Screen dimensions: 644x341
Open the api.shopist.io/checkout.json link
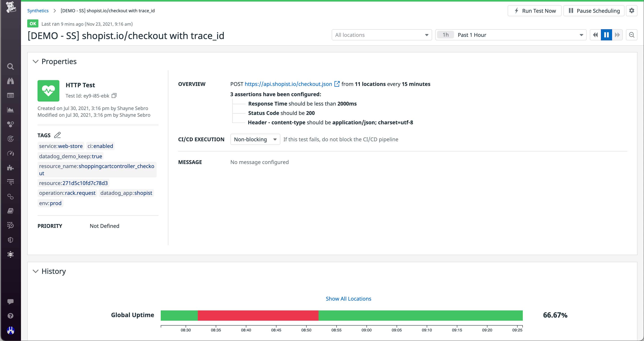(288, 84)
